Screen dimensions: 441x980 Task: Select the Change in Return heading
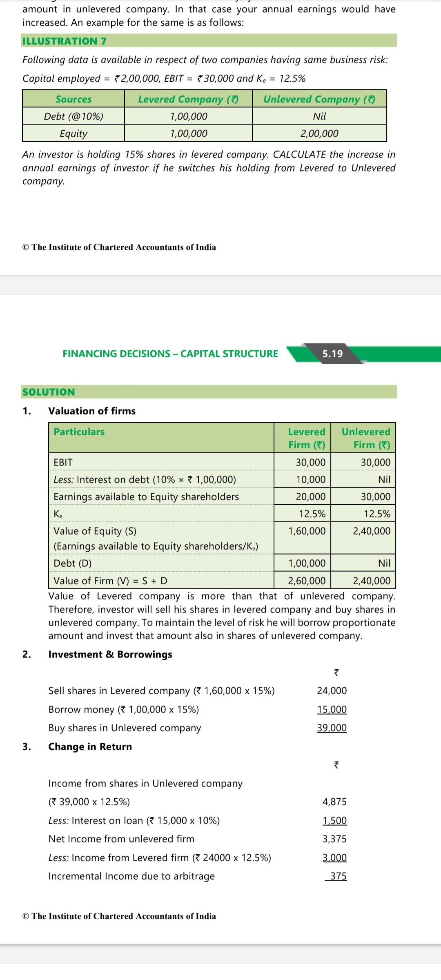tap(90, 746)
